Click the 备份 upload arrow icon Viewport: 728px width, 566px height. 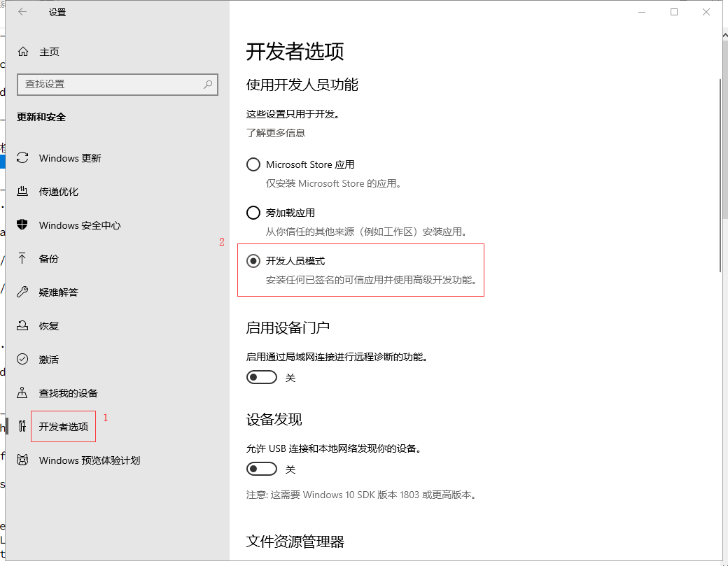22,258
